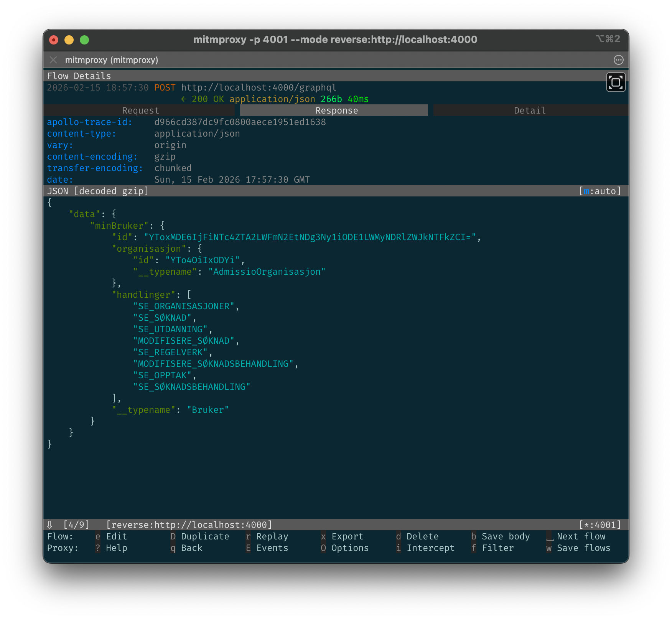Screen dimensions: 672x620
Task: Open Options from the Proxy row
Action: [x=349, y=548]
